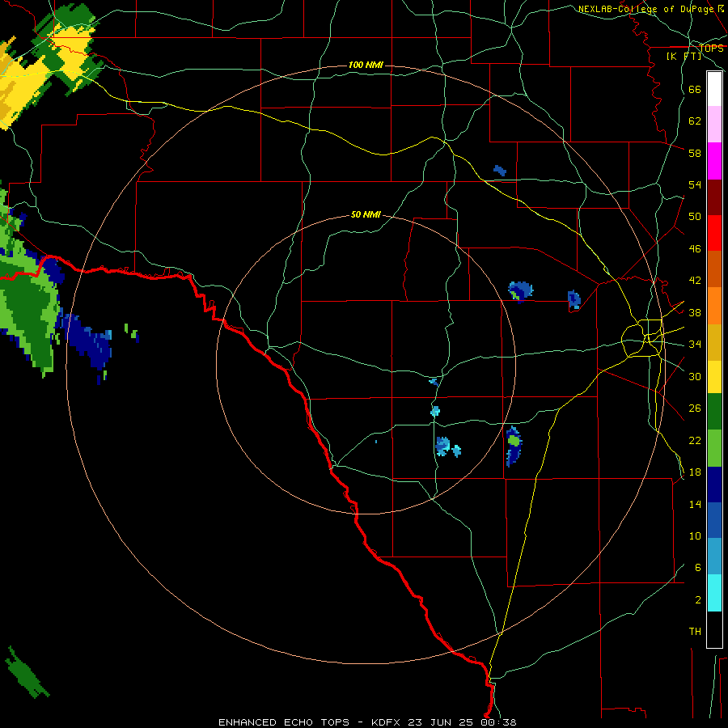Pick the magenta legend color band
728x728 pixels.
[714, 161]
